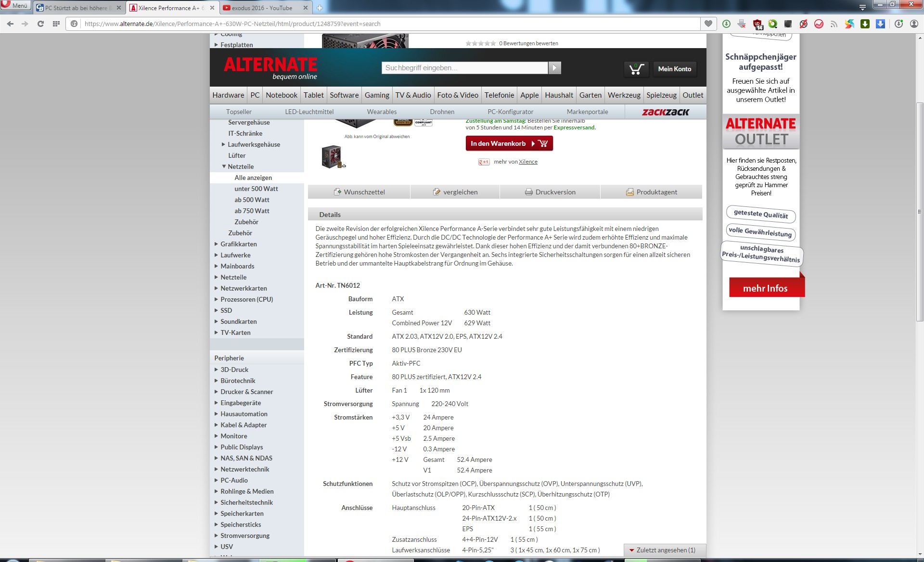Click into the Suchbegriff eingeben search field
This screenshot has width=924, height=562.
(464, 68)
